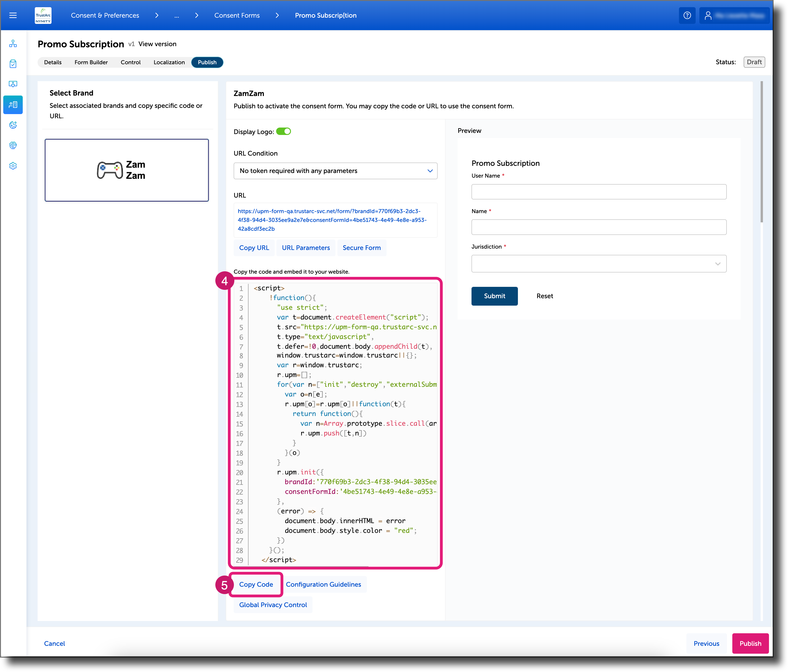Expand the collapsed breadcrumb ellipsis

tap(177, 16)
